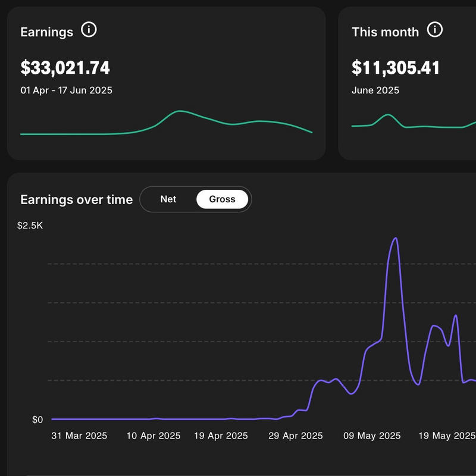Select the 10 Apr 2025 axis date
476x476 pixels.
(x=153, y=436)
